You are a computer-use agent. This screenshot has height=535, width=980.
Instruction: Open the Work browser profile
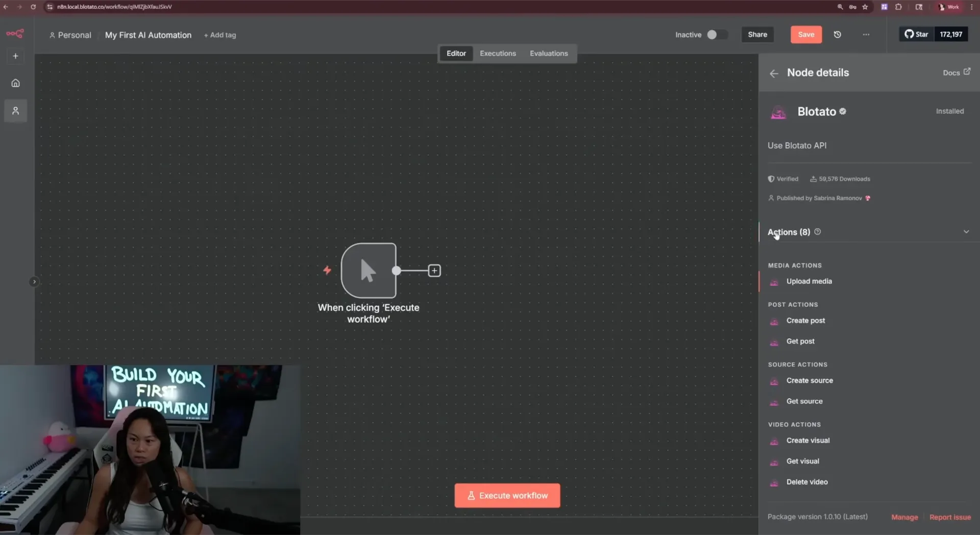click(949, 7)
